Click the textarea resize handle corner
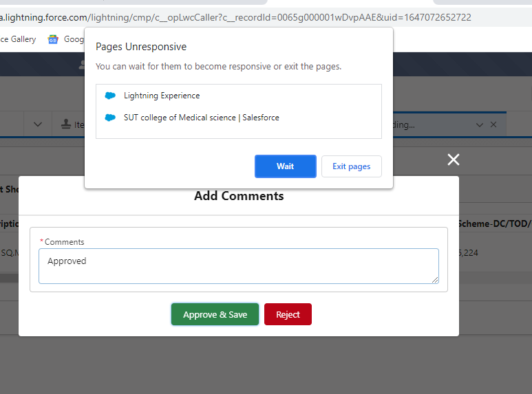The width and height of the screenshot is (532, 394). click(x=435, y=280)
